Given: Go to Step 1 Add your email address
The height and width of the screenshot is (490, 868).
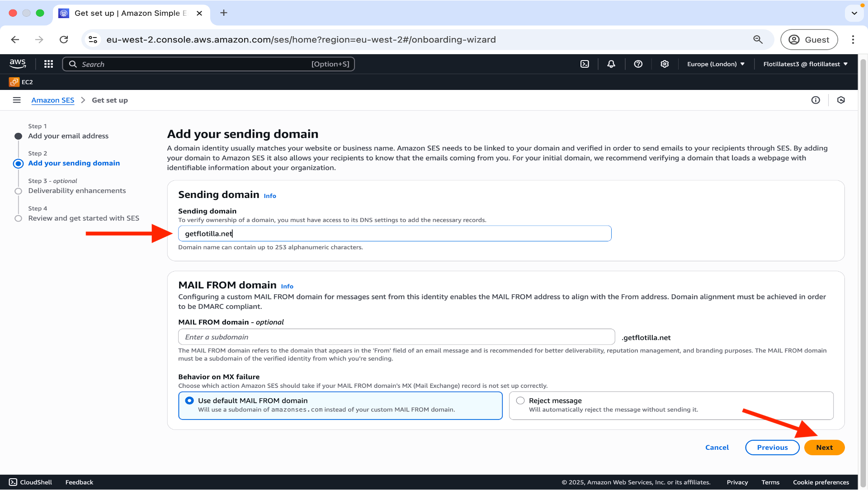Looking at the screenshot, I should click(68, 136).
